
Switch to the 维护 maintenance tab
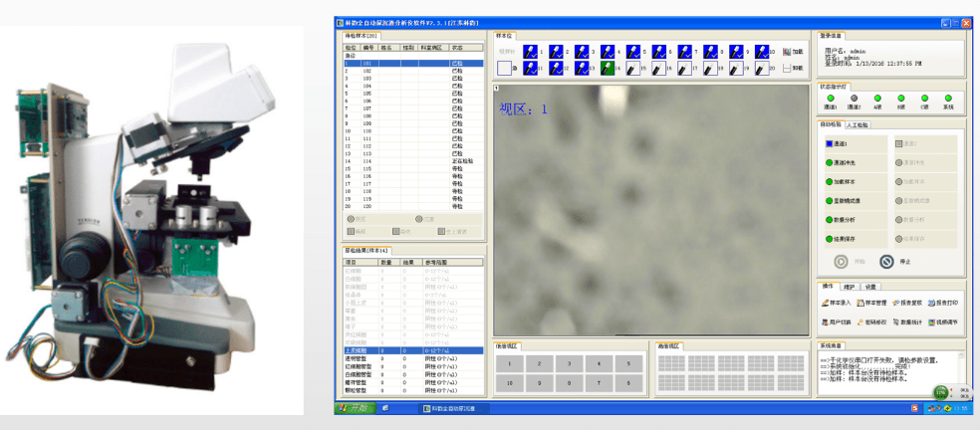[850, 286]
